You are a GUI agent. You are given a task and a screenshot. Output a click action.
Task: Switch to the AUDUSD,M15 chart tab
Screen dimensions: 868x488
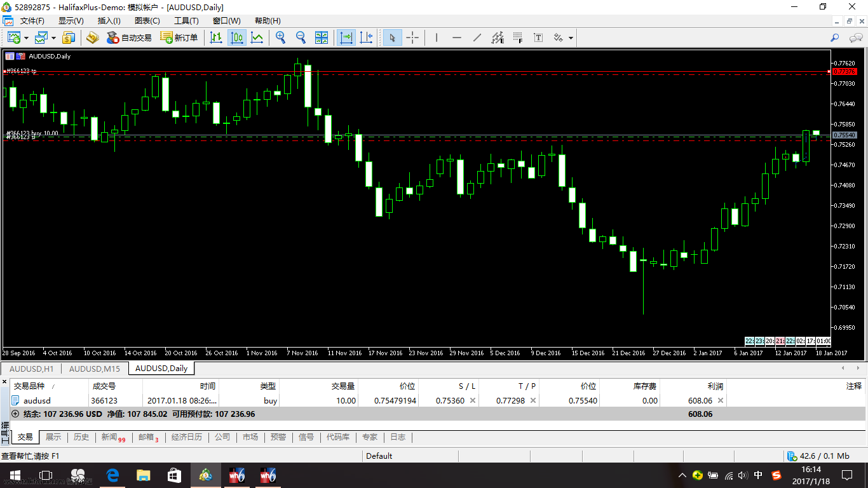[95, 369]
